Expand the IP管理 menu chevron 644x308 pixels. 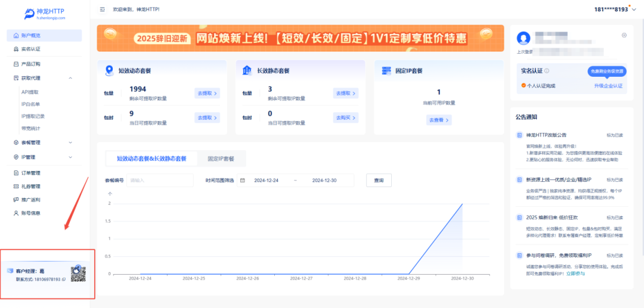coord(70,157)
